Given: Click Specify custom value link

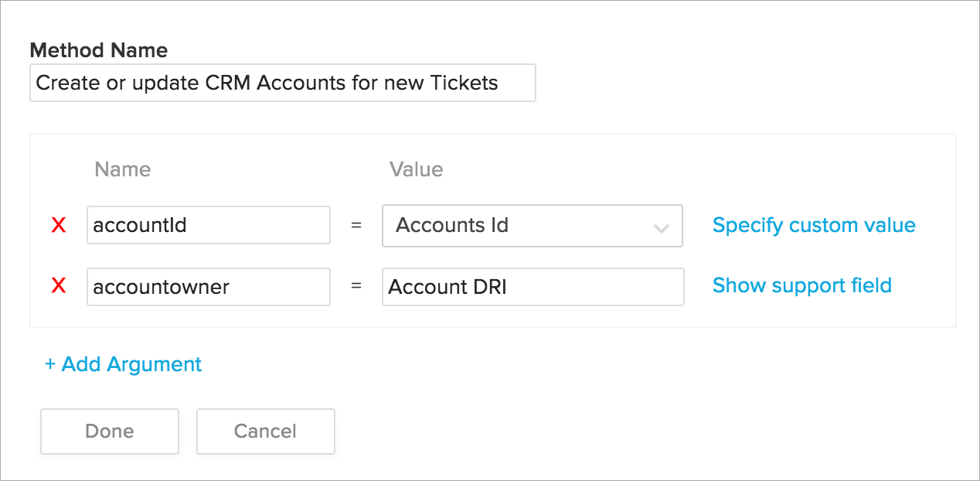Looking at the screenshot, I should (x=814, y=225).
